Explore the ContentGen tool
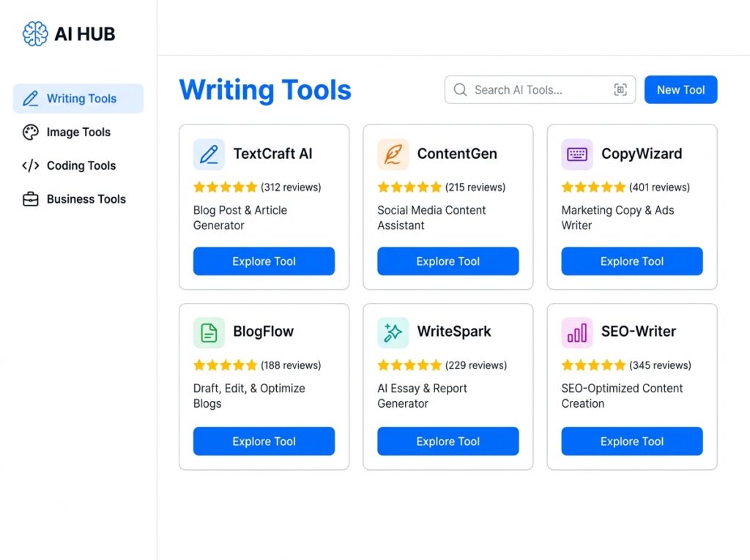The height and width of the screenshot is (560, 750). point(448,261)
